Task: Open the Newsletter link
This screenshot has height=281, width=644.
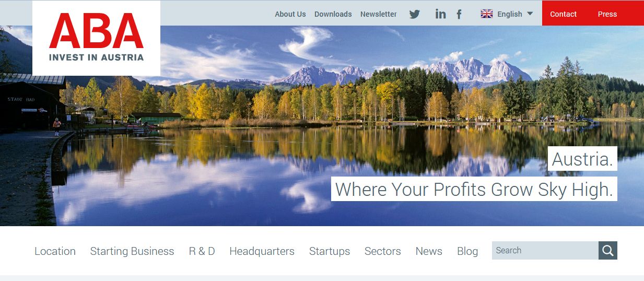Action: coord(379,14)
